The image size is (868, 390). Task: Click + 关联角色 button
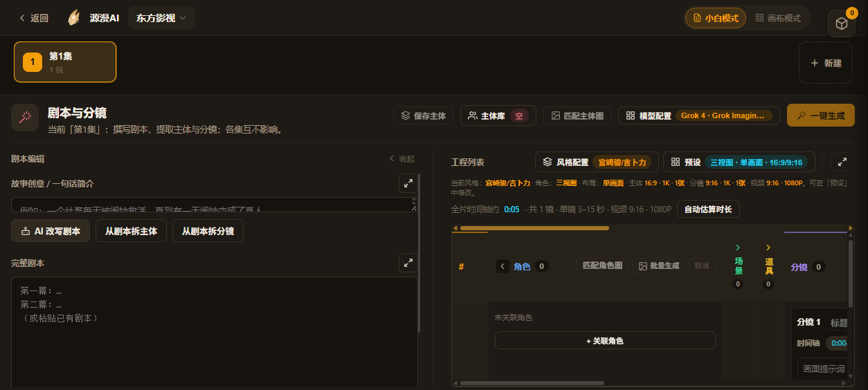click(605, 340)
